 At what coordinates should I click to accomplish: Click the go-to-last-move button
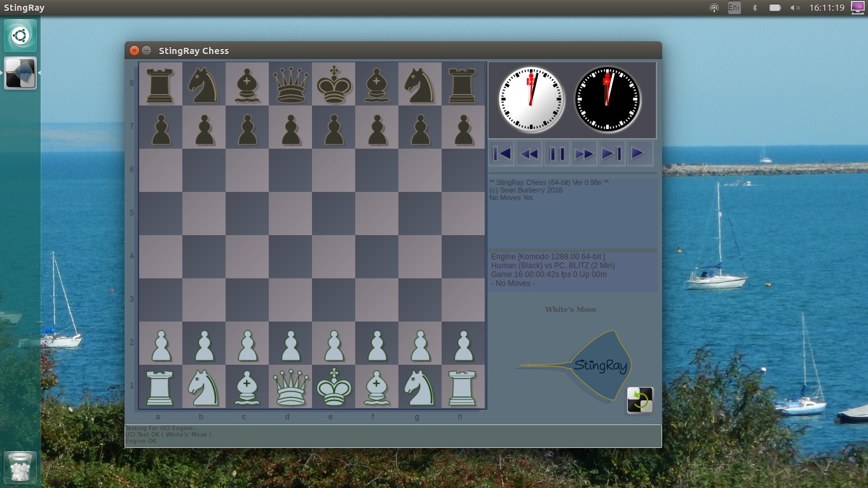(612, 154)
